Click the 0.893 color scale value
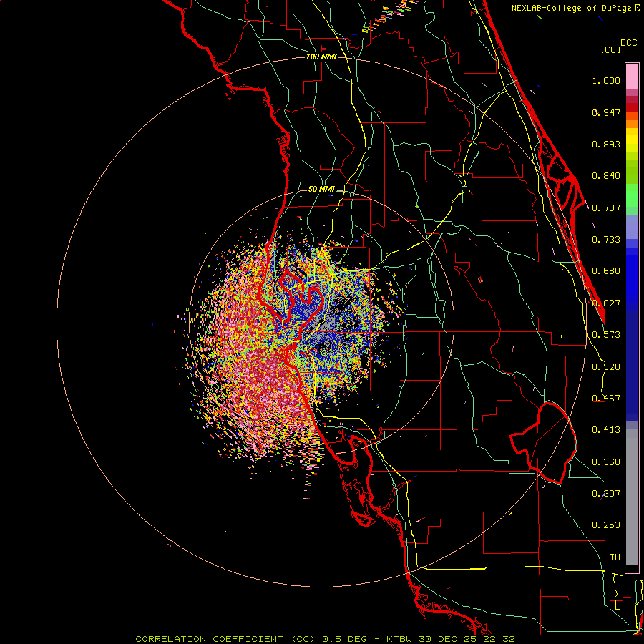 606,144
